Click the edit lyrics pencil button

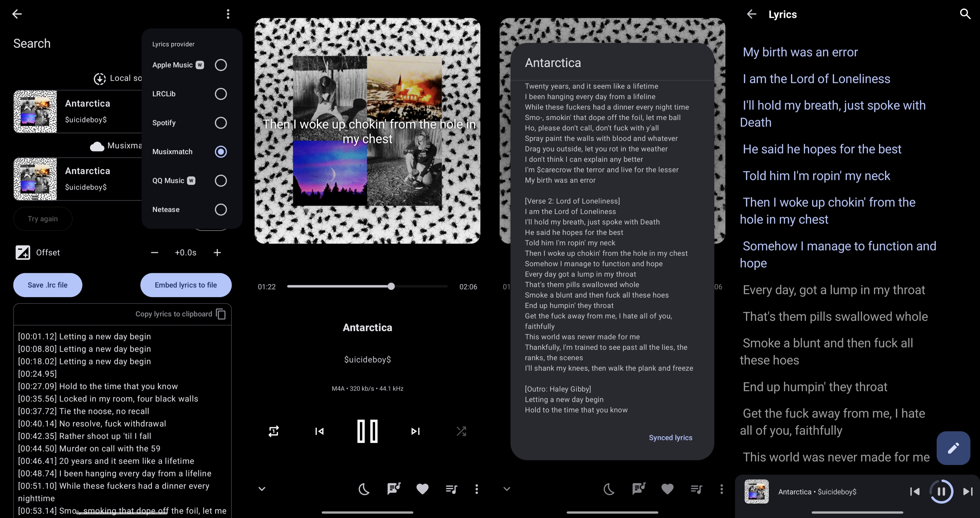point(953,448)
